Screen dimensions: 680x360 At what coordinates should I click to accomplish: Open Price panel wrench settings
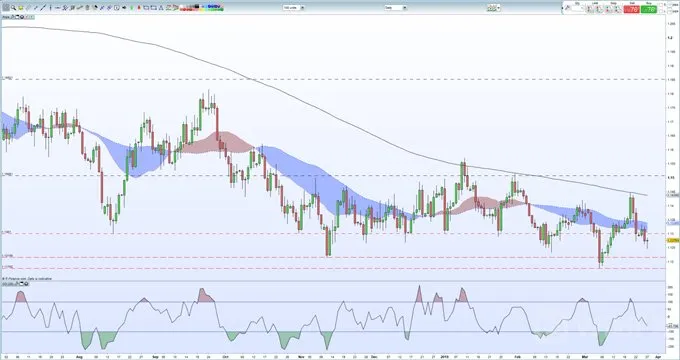[12, 17]
